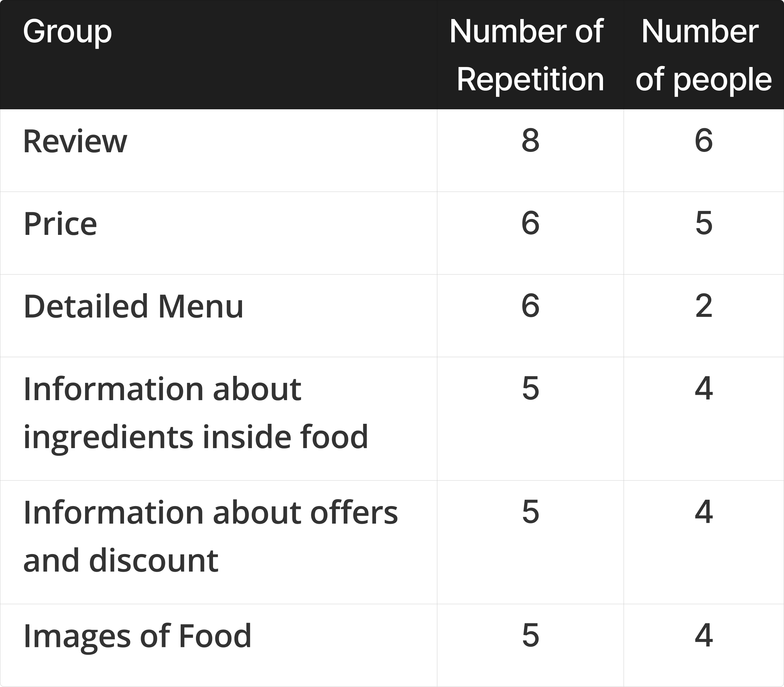
Task: Click repetition value 8 in Review row
Action: (530, 140)
